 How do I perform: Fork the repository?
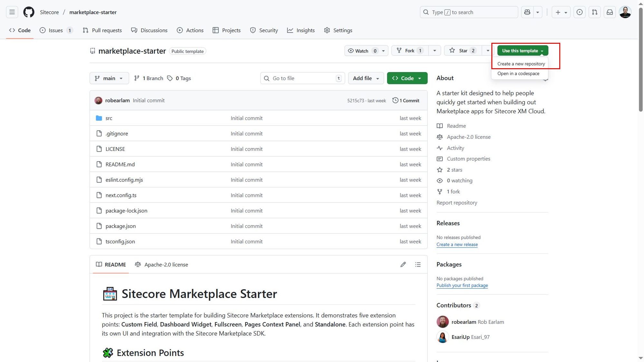410,51
